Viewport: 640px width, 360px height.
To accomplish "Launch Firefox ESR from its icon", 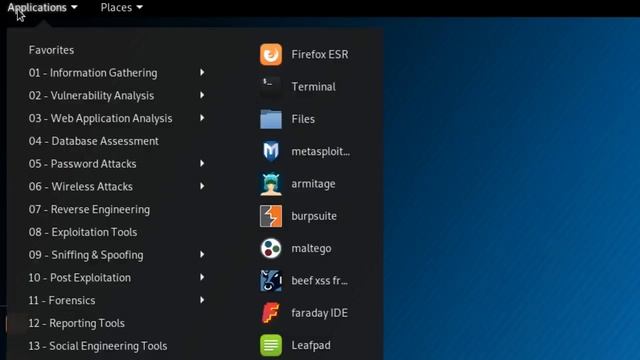I will point(271,54).
